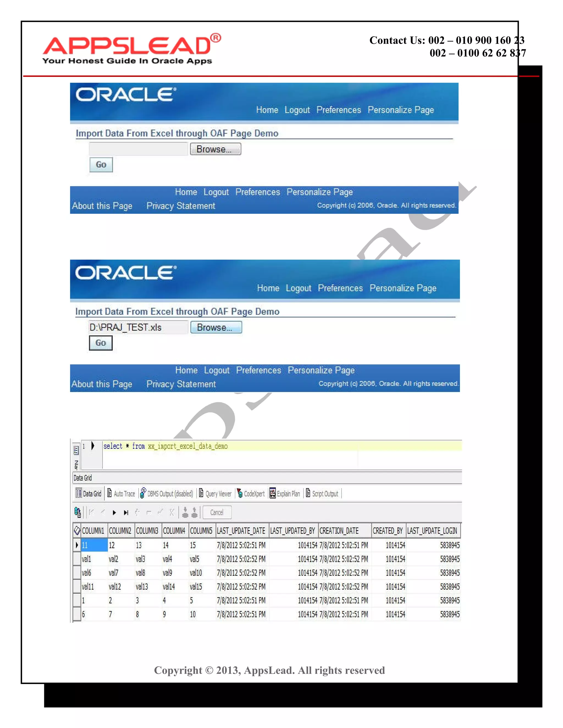This screenshot has width=563, height=728.
Task: Click the next record arrow in grid toolbar
Action: point(114,513)
